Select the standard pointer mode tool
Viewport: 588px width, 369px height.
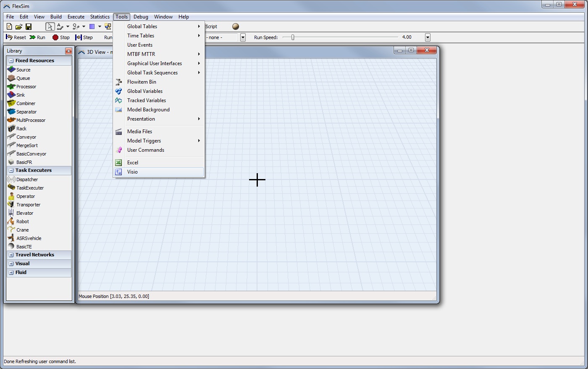point(50,26)
